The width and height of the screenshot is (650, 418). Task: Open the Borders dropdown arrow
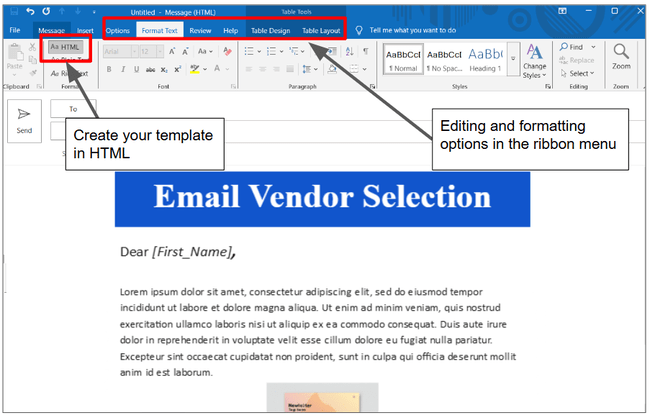(x=364, y=69)
